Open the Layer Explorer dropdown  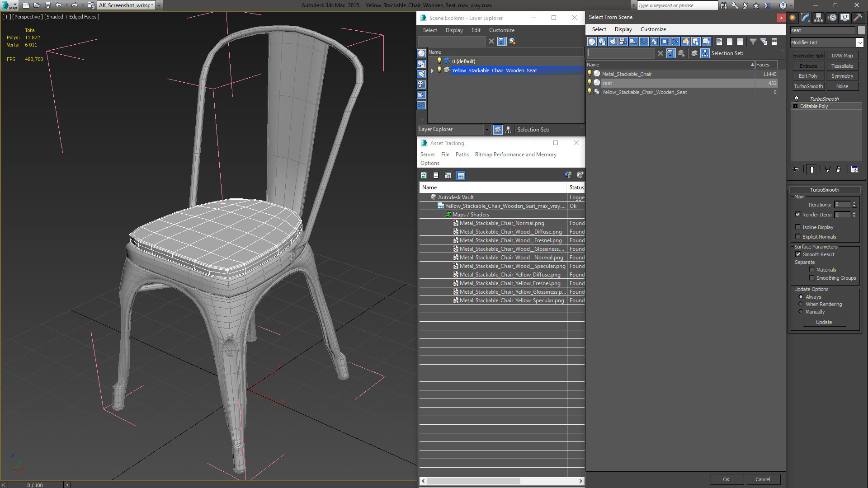[x=487, y=130]
